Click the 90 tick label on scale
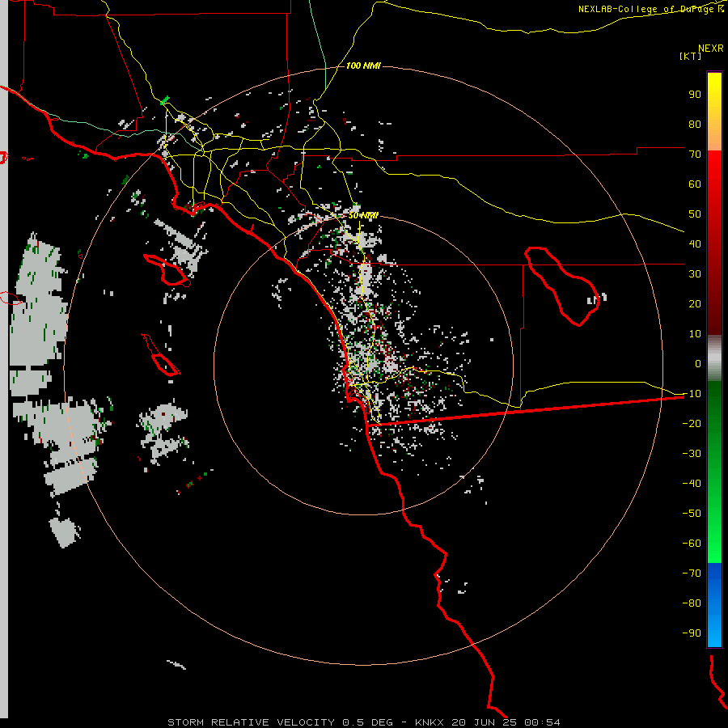728x728 pixels. (695, 95)
